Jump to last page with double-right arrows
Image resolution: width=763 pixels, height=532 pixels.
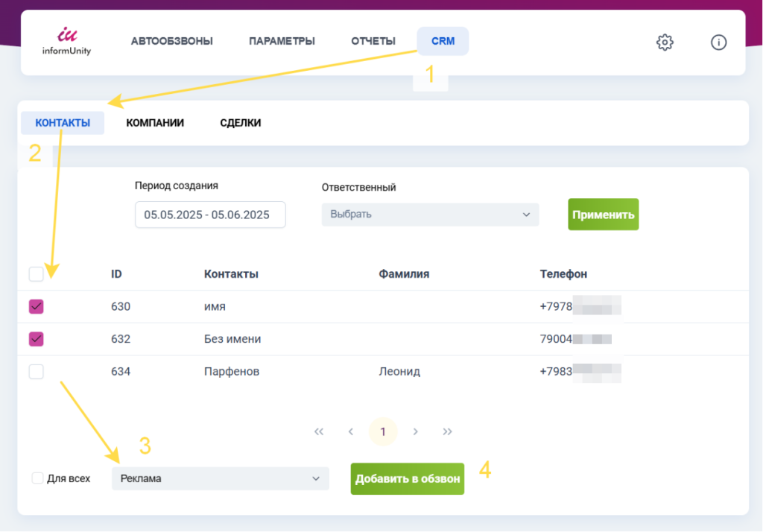coord(448,431)
